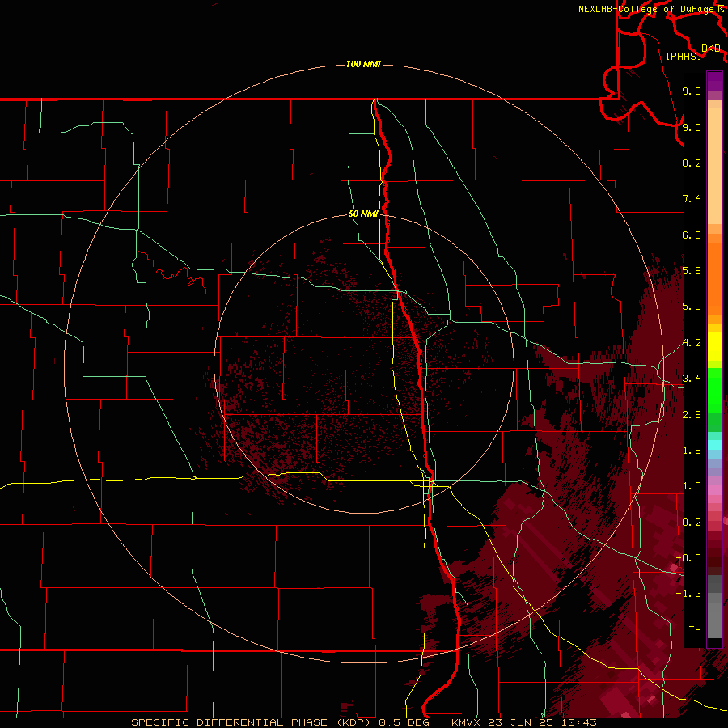Viewport: 728px width, 728px height.
Task: Click the 9.8 value on color scale
Action: coord(692,91)
